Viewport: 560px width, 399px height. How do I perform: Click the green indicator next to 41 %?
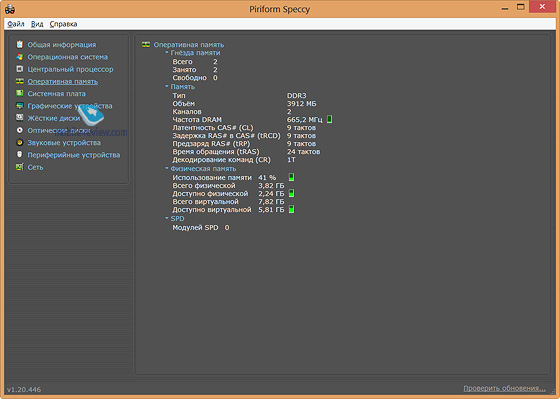[x=291, y=177]
